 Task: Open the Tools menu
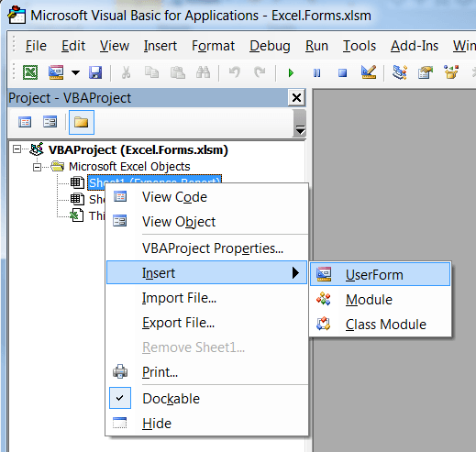tap(360, 46)
